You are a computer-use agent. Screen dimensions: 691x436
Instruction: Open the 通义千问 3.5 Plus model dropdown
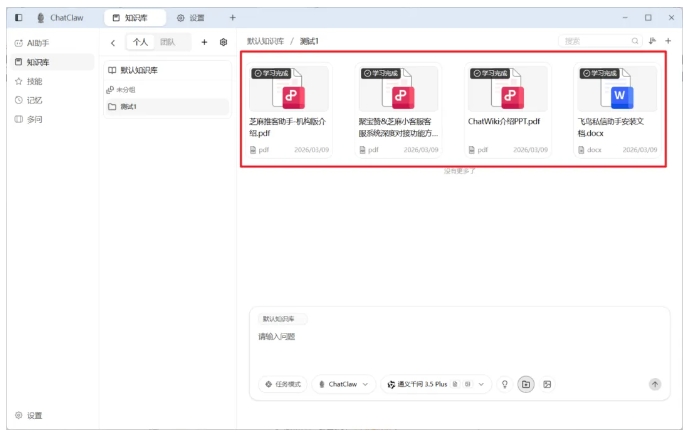click(x=435, y=384)
